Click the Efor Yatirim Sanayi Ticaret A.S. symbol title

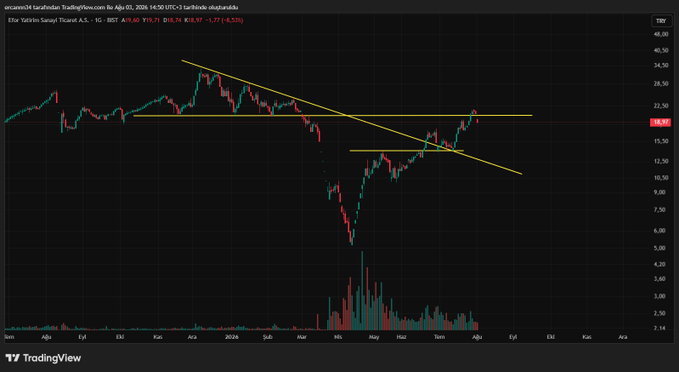tap(48, 20)
